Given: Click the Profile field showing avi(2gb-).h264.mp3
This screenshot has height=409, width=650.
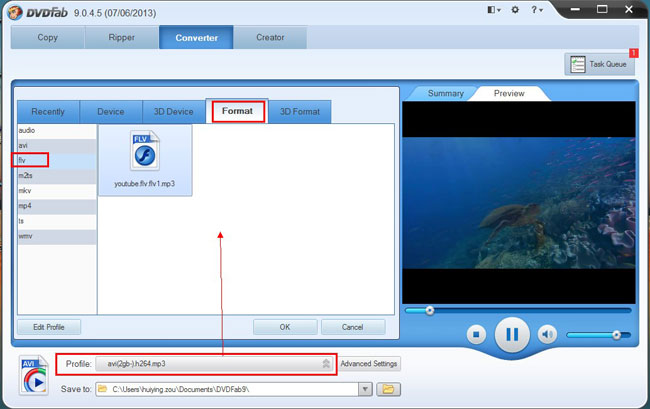Looking at the screenshot, I should click(x=214, y=364).
